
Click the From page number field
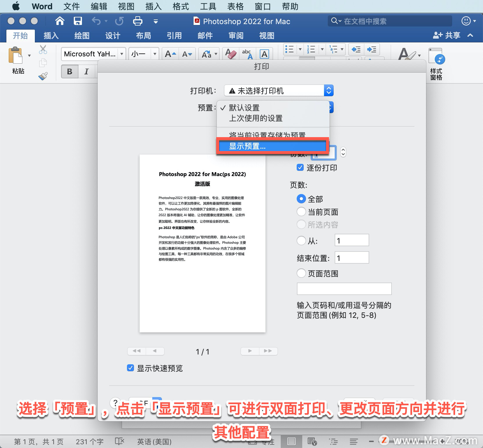(x=352, y=240)
